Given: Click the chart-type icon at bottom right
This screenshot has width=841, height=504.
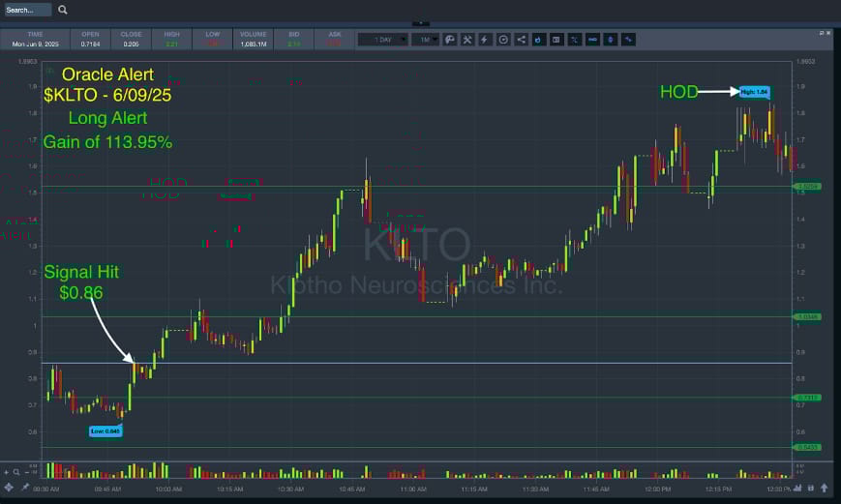Looking at the screenshot, I should (797, 488).
